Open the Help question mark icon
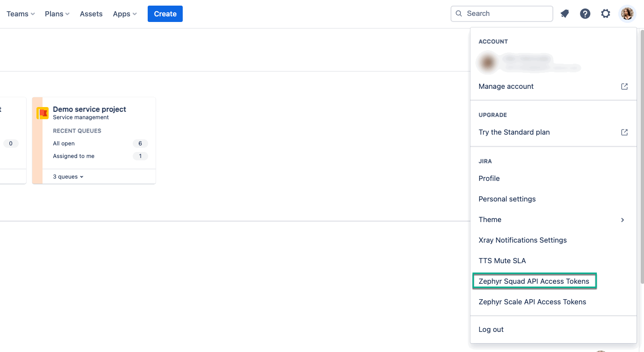This screenshot has height=352, width=644. (x=585, y=14)
